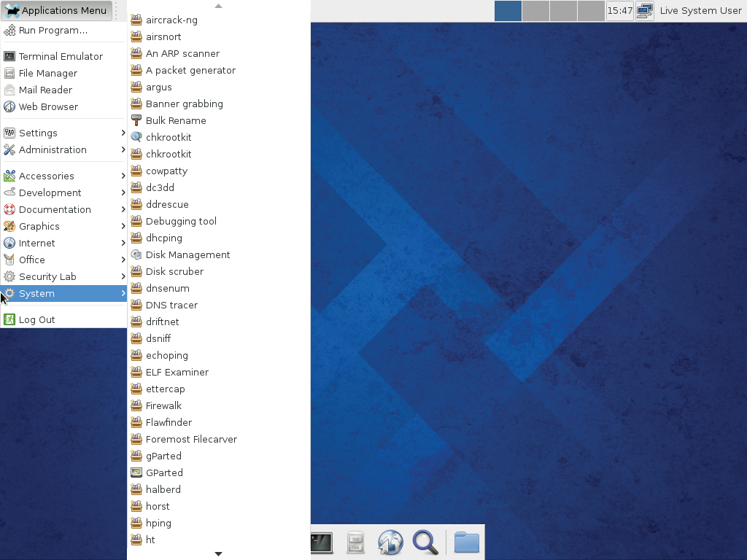Click the file cabinet icon in dock
Screen dimensions: 747x560
click(x=355, y=542)
